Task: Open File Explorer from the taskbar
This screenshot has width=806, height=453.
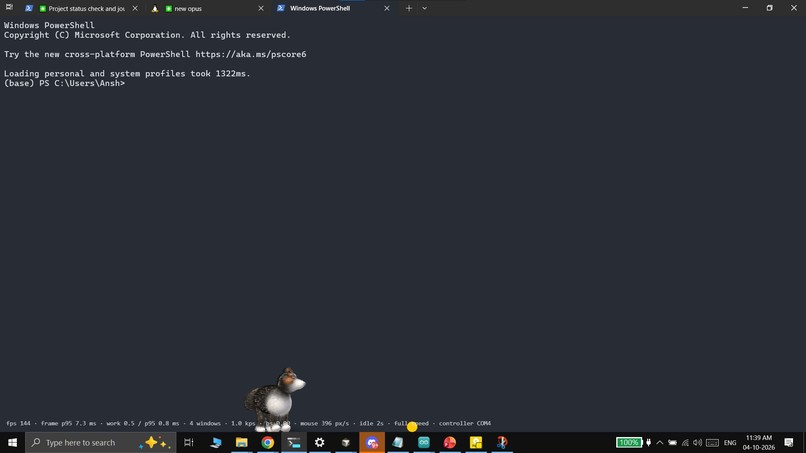Action: tap(242, 442)
